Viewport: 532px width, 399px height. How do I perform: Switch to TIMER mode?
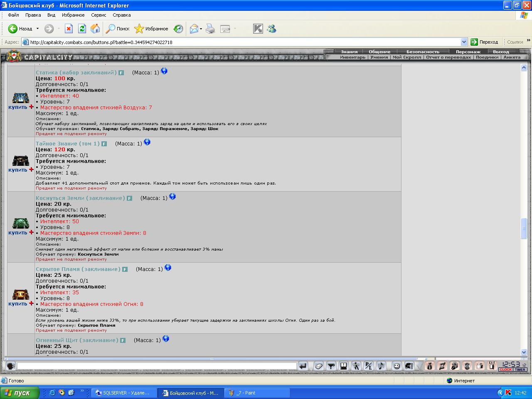coord(520,369)
